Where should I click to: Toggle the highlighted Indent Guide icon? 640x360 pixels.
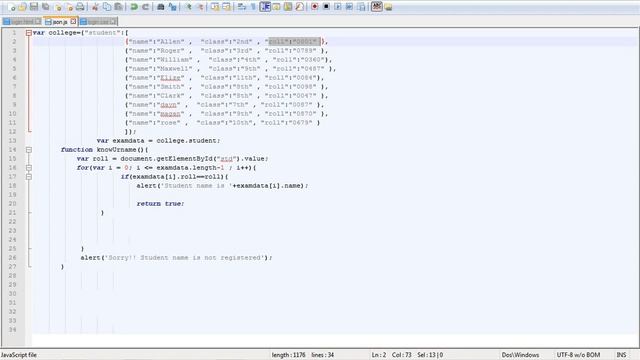265,7
